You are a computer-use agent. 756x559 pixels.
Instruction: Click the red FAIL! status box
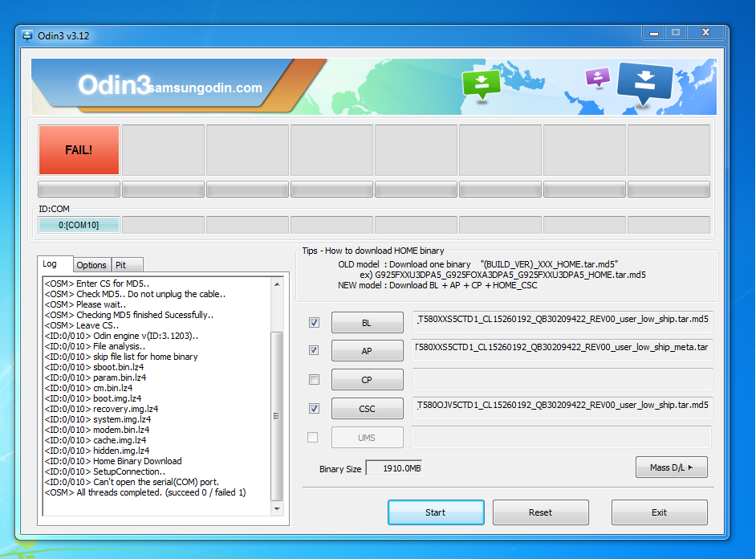pos(79,149)
